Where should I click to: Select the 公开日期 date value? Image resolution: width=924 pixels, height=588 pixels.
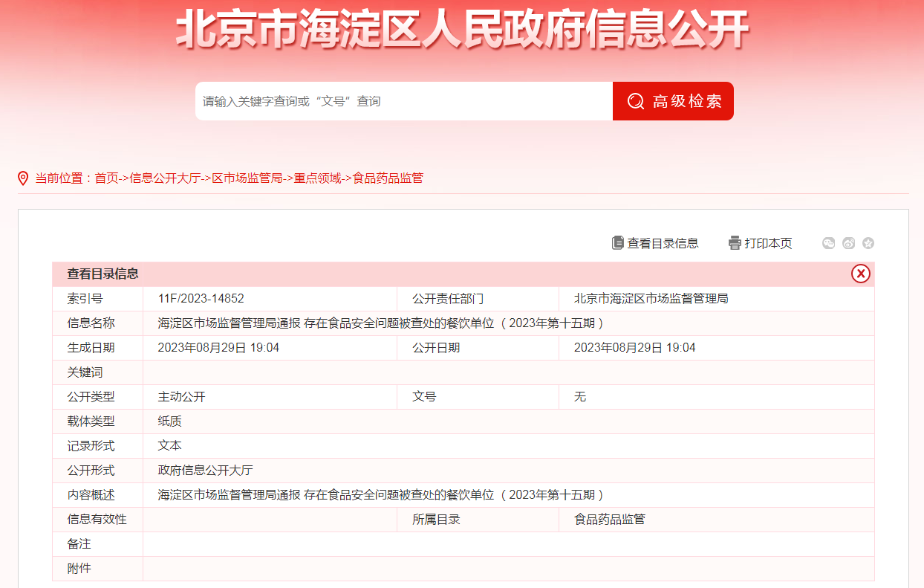coord(635,348)
